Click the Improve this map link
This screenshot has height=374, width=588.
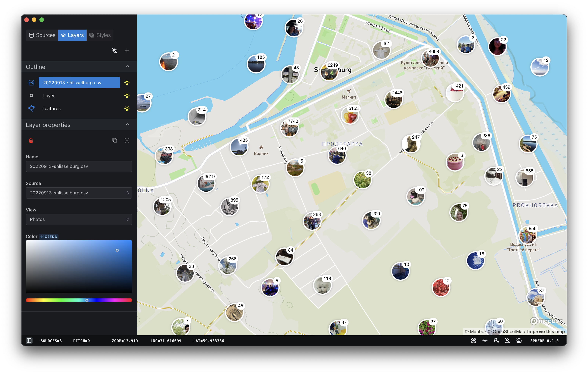[x=546, y=332]
